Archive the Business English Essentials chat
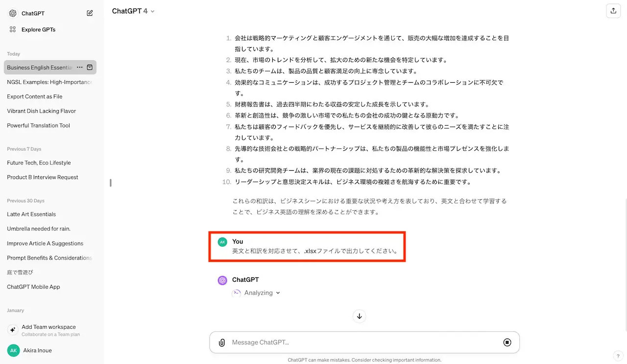This screenshot has width=627, height=364. (x=90, y=67)
